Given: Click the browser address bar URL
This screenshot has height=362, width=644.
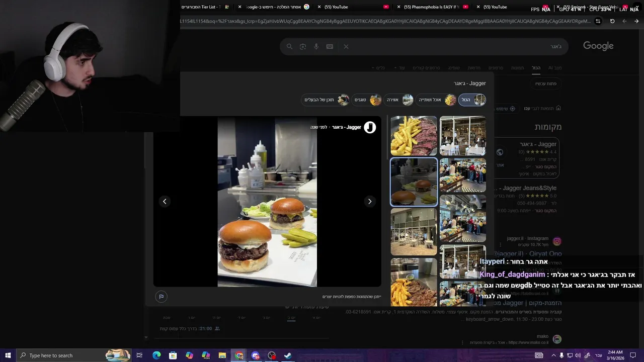Looking at the screenshot, I should tap(385, 21).
